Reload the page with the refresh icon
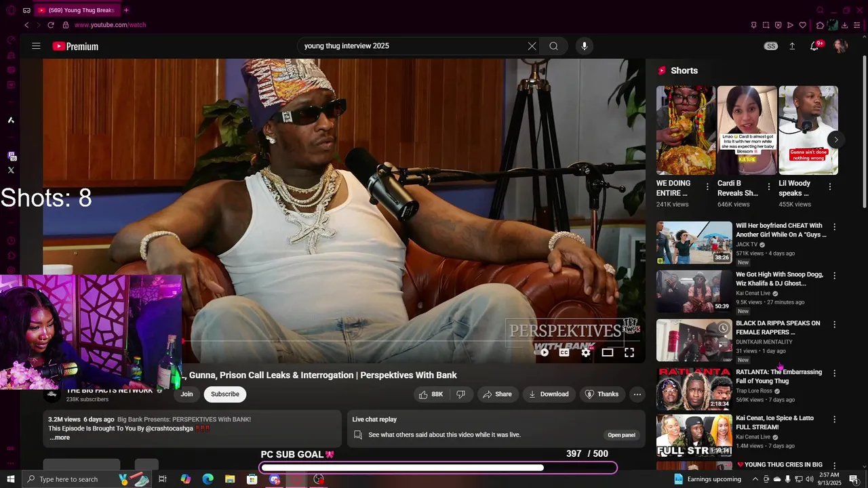Viewport: 868px width, 488px height. tap(51, 25)
